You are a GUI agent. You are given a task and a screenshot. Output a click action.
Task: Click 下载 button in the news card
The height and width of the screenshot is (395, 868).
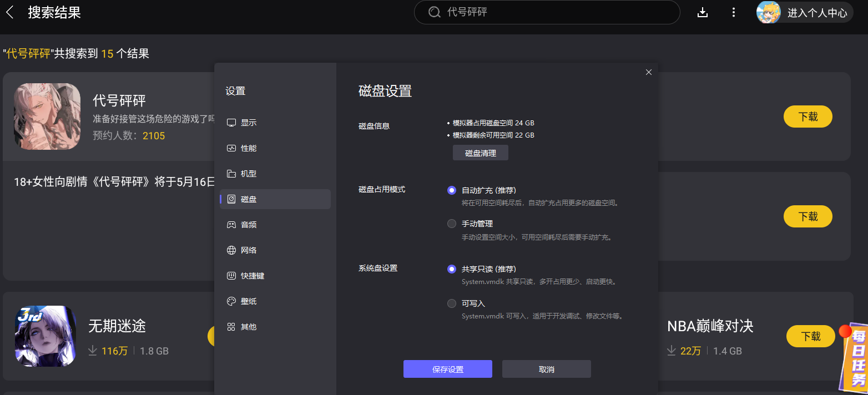808,216
